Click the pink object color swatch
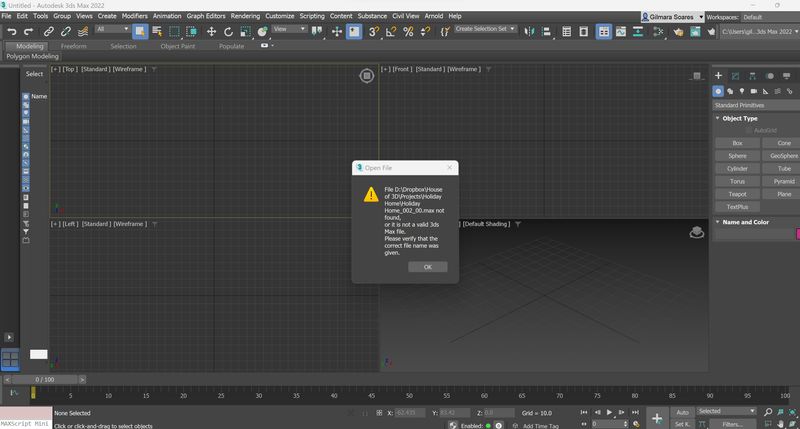The image size is (800, 429). point(797,234)
